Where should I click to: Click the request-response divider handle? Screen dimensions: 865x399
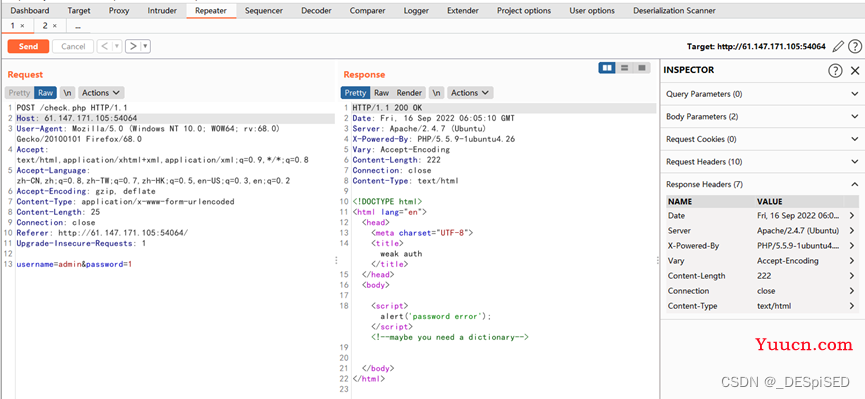pyautogui.click(x=336, y=260)
